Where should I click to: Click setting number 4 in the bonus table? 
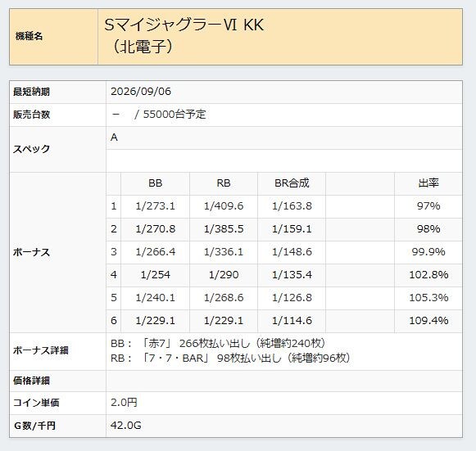click(x=114, y=275)
